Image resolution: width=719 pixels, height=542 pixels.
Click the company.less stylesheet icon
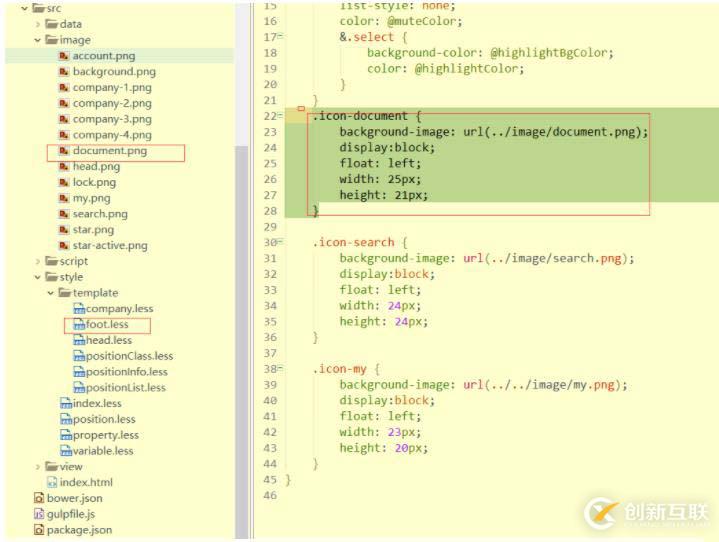[79, 309]
